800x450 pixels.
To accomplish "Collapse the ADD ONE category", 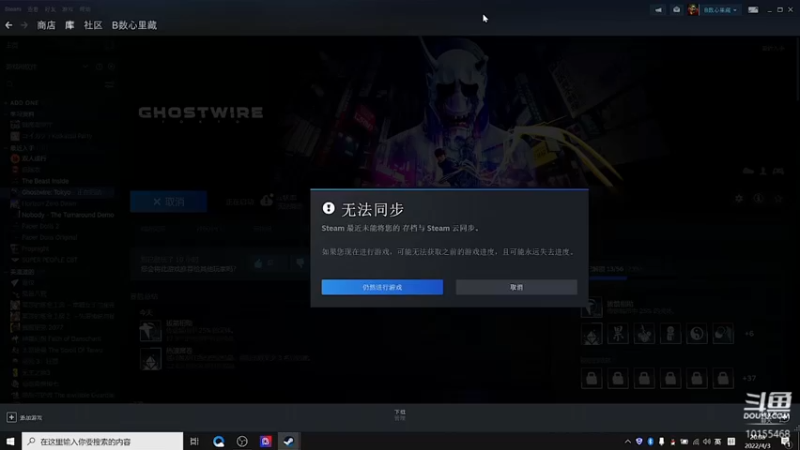I will 22,103.
